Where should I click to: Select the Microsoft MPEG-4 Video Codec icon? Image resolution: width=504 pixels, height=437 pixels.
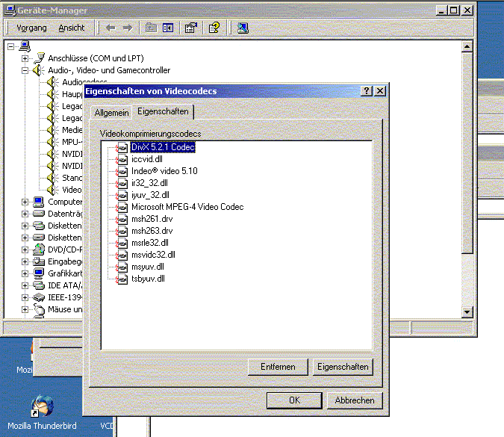[122, 208]
